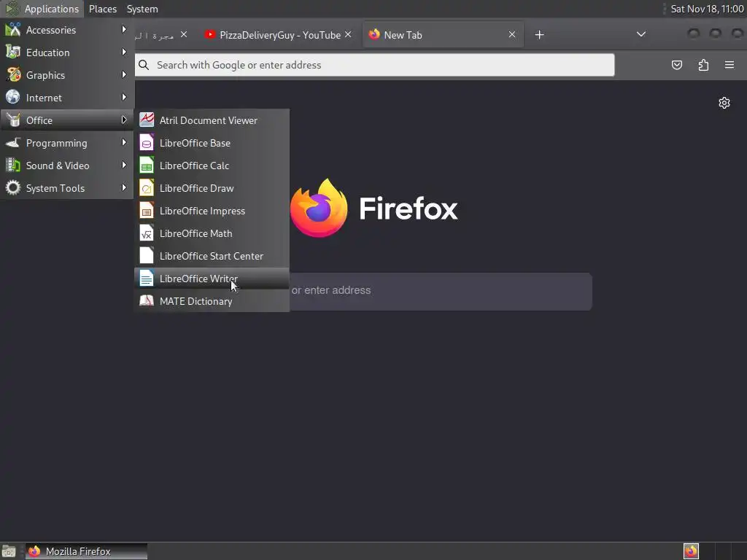Viewport: 747px width, 560px height.
Task: Launch LibreOffice Base
Action: pyautogui.click(x=212, y=143)
